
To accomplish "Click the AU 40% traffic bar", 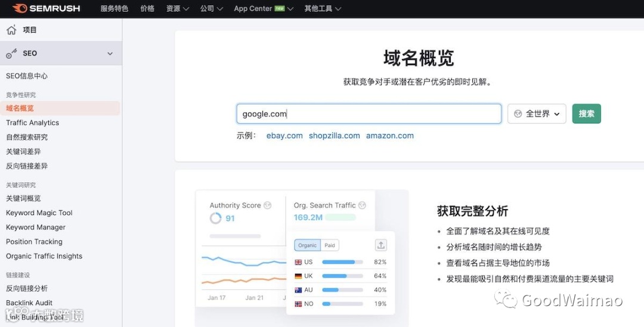I will click(342, 289).
